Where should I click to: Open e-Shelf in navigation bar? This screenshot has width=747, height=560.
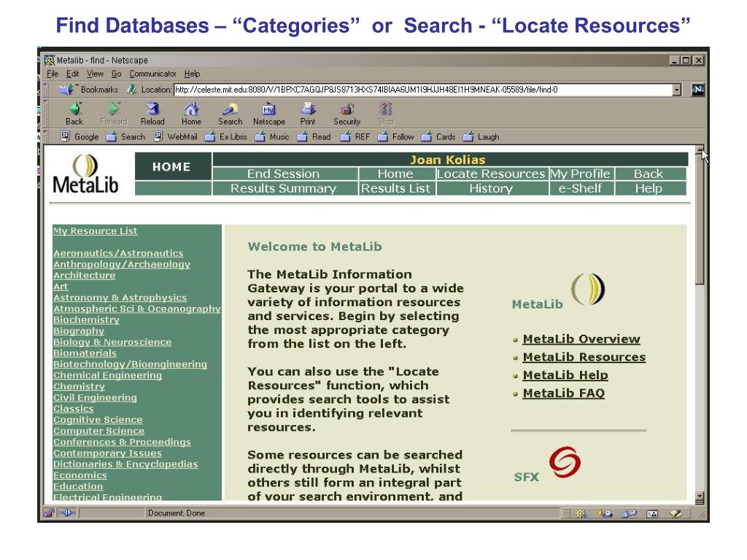581,189
